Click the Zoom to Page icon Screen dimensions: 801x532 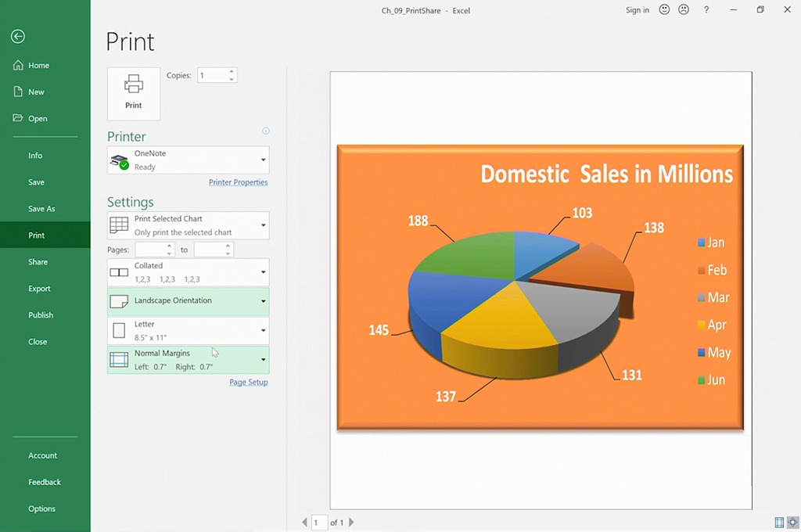pos(793,522)
